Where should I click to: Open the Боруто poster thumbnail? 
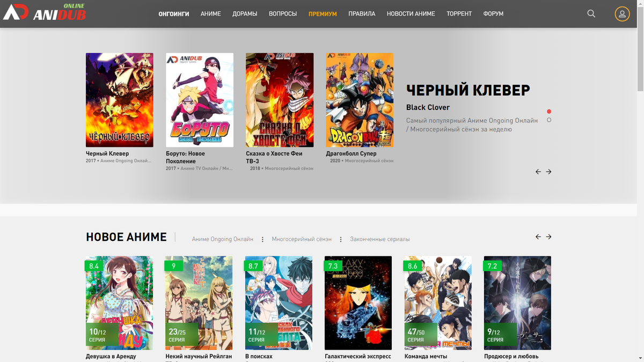point(200,100)
